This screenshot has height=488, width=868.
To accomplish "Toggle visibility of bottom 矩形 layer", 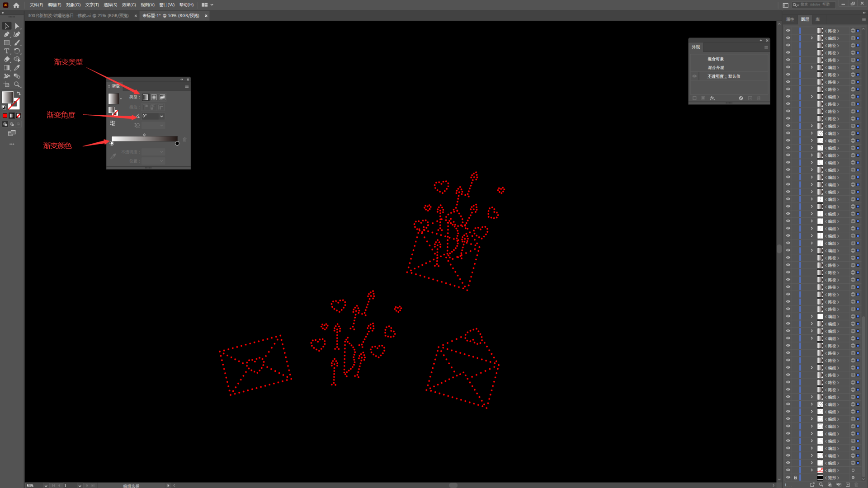I will point(788,478).
